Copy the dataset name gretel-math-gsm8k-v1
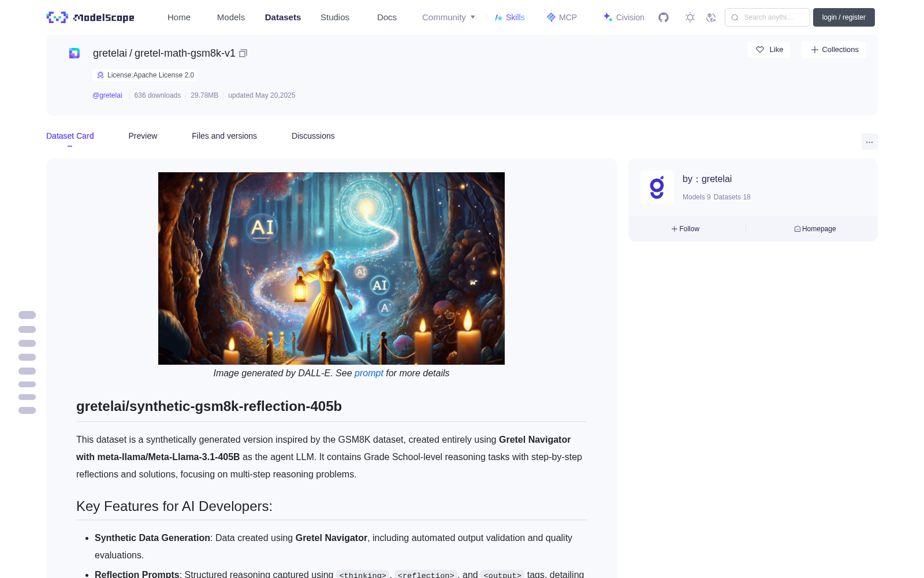Image resolution: width=924 pixels, height=578 pixels. click(x=243, y=53)
